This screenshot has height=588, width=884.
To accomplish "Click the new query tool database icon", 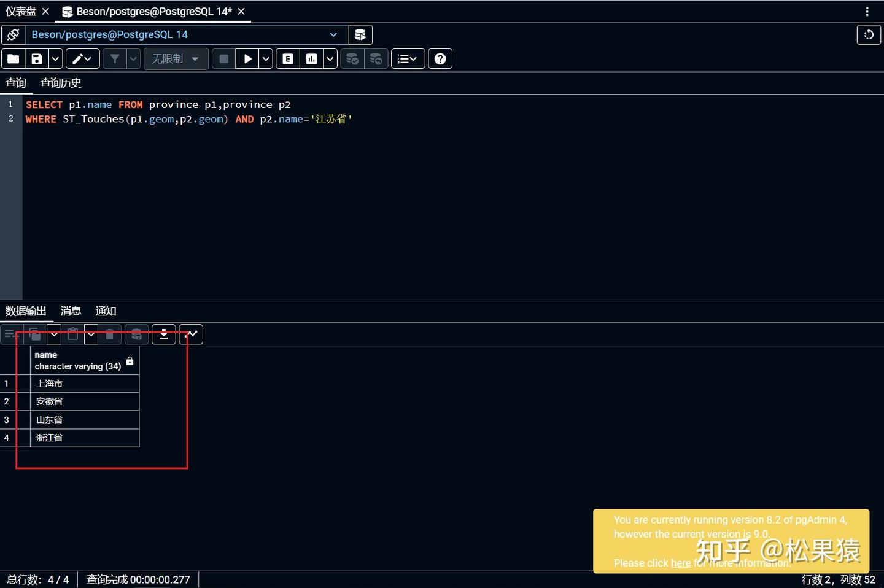I will pyautogui.click(x=360, y=35).
